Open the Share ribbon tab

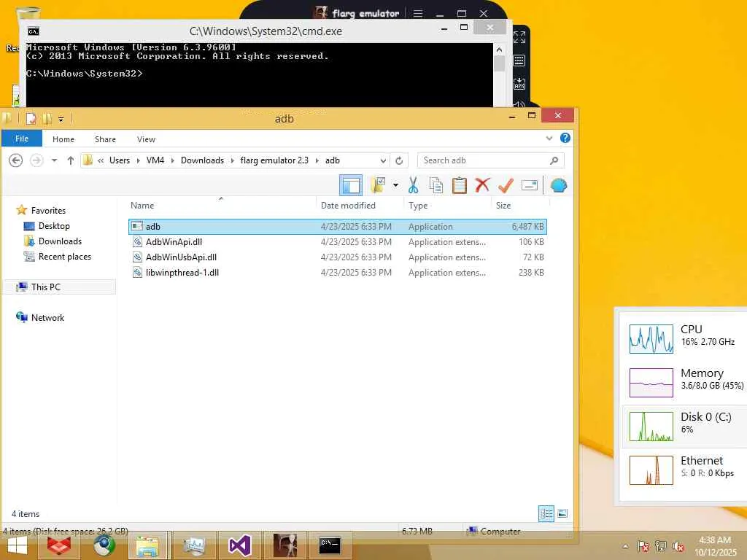coord(105,139)
